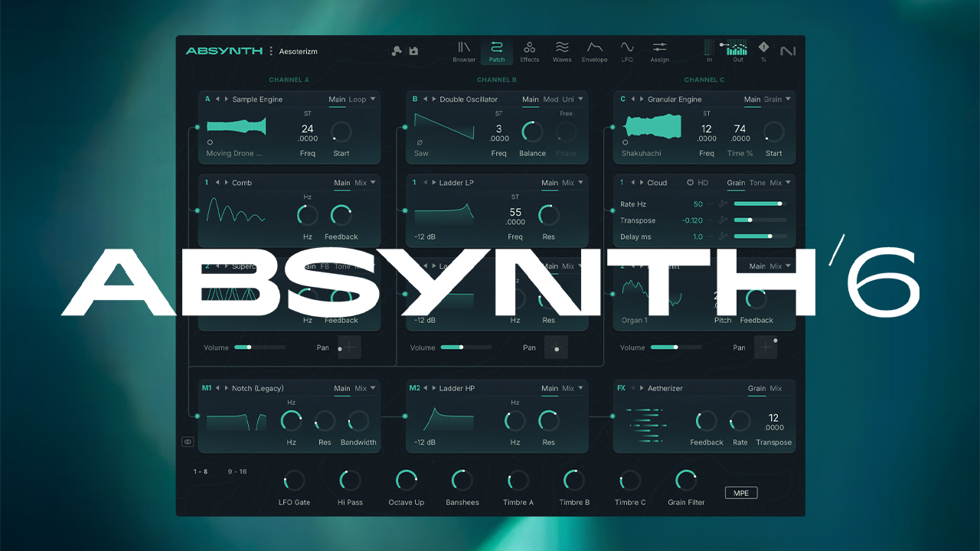Enable MPE mode
Screen dimensions: 980x551
[740, 492]
